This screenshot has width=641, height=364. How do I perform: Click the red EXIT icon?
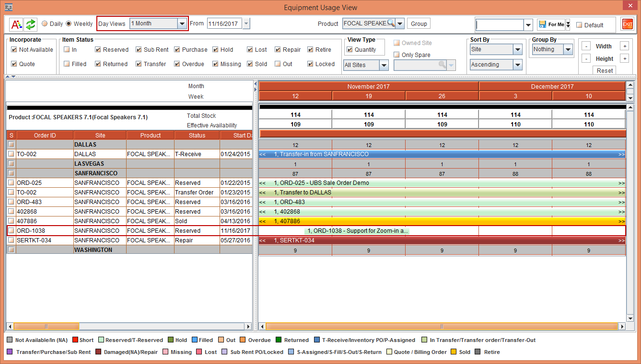(627, 24)
